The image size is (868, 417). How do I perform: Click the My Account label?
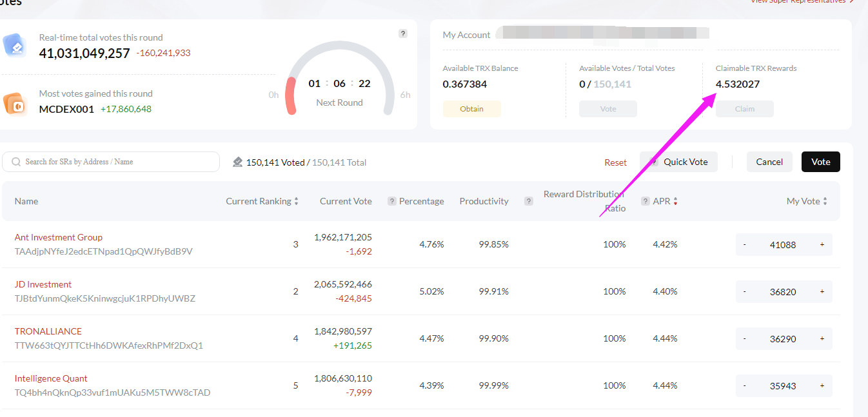pos(467,35)
